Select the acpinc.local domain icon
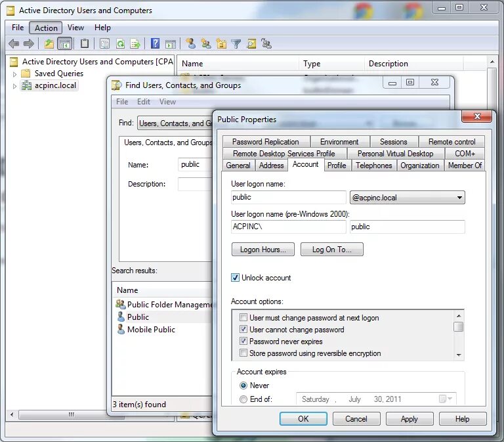The image size is (504, 442). (x=26, y=85)
